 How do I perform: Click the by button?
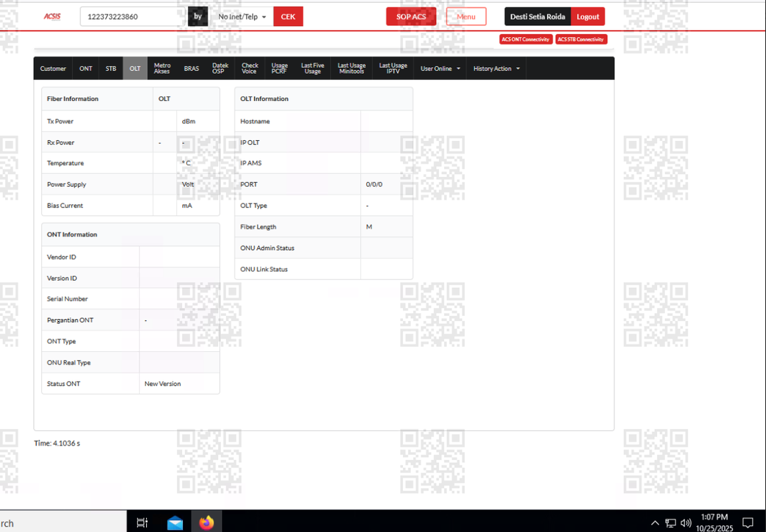click(198, 17)
